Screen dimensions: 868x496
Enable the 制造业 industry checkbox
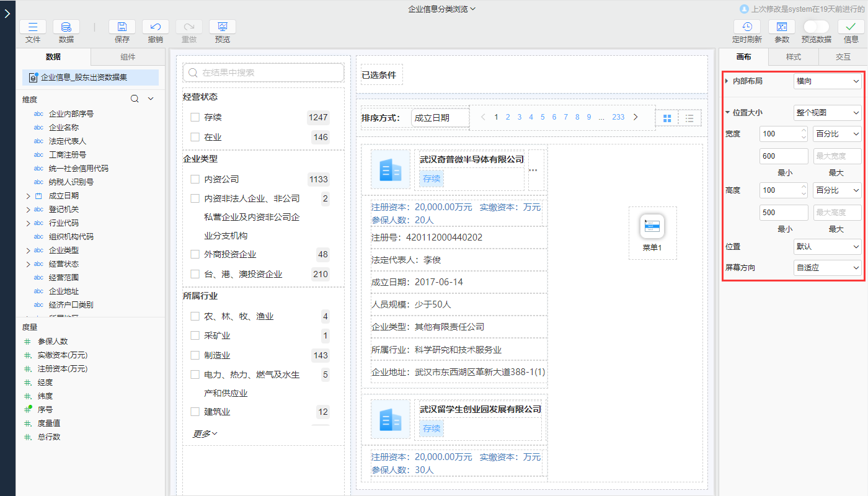coord(195,355)
